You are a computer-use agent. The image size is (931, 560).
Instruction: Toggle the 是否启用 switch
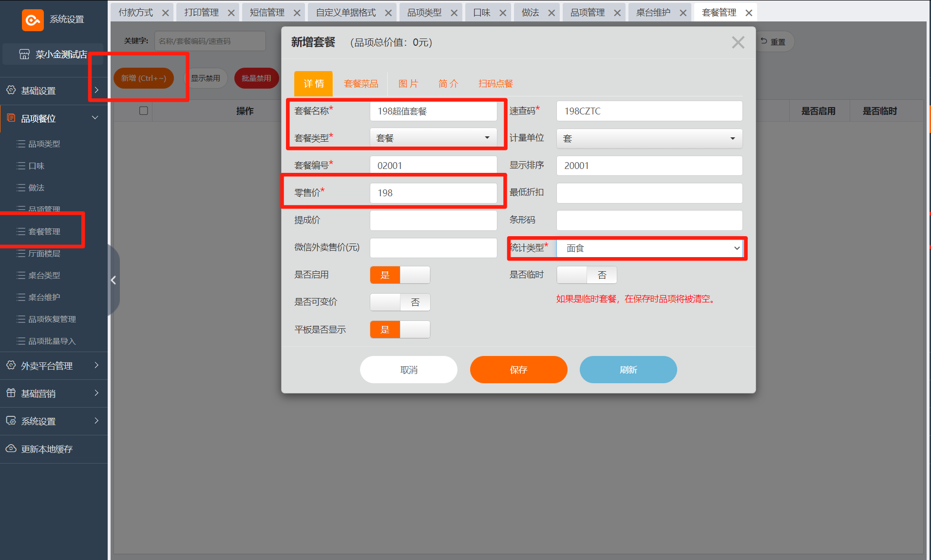coord(400,275)
